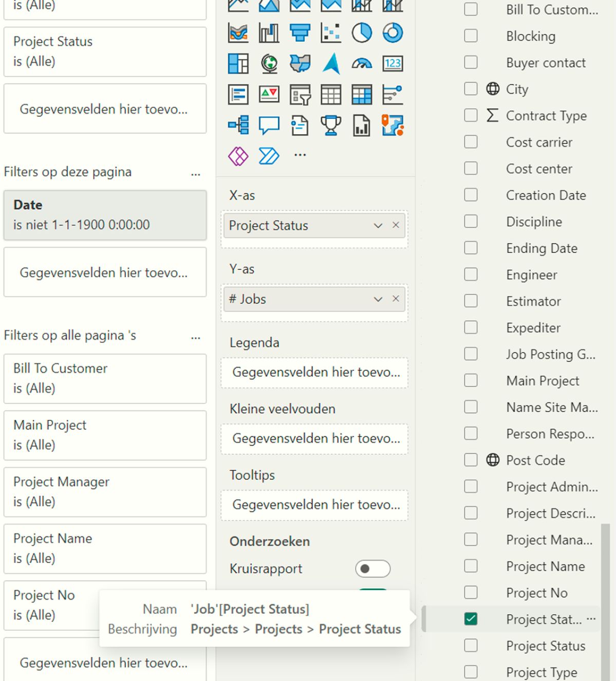Select the Pie chart visual

pos(362,33)
